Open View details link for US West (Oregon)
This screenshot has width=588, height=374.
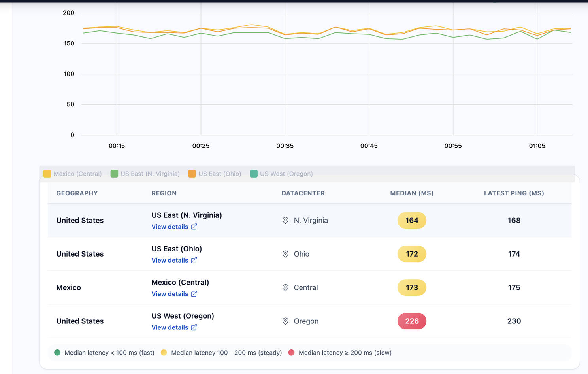pyautogui.click(x=170, y=327)
